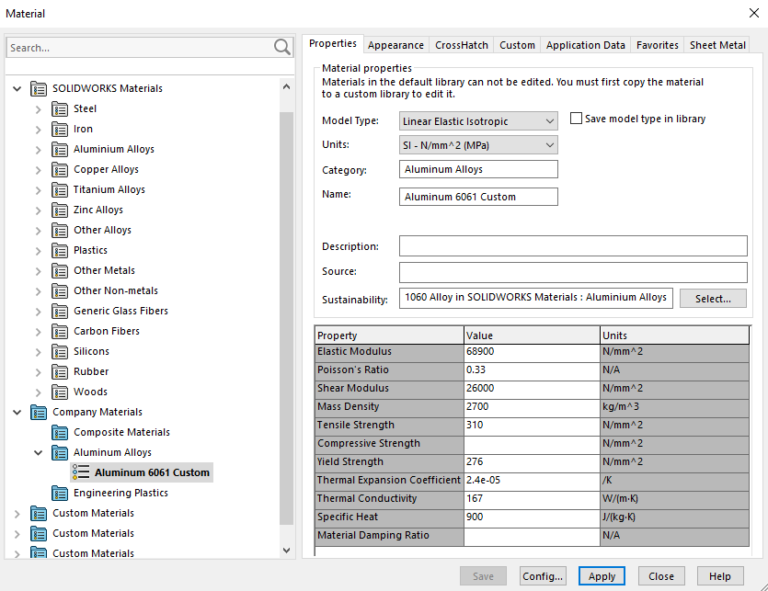768x591 pixels.
Task: Click the Tensile Strength value 310
Action: pos(531,425)
